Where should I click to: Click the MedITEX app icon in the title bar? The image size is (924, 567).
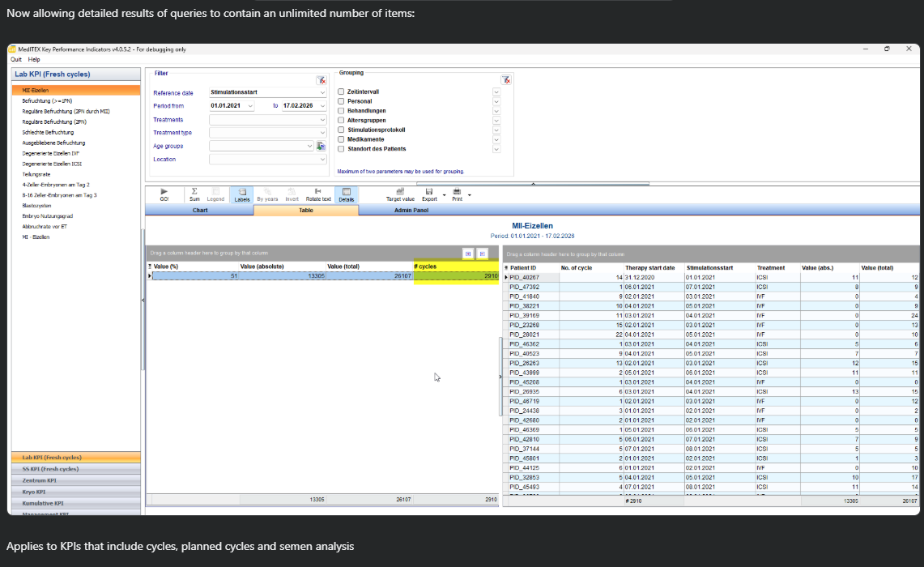click(x=12, y=49)
